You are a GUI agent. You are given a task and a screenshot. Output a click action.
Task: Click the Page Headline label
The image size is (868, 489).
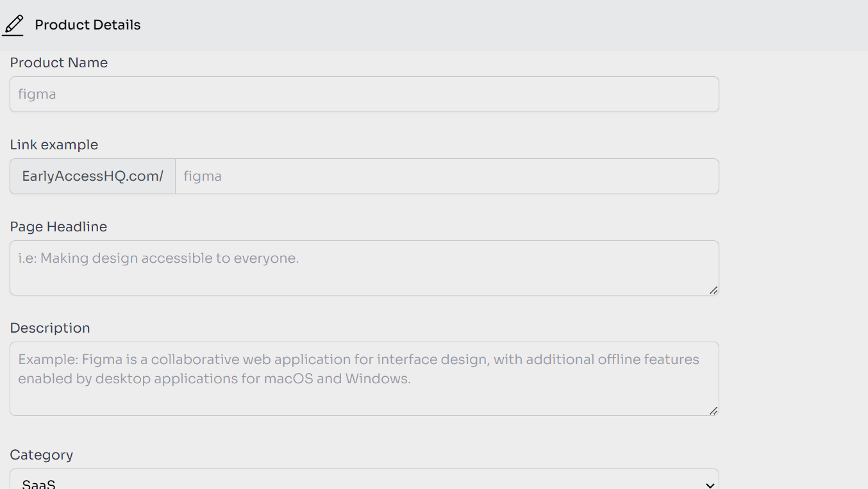[x=58, y=227]
